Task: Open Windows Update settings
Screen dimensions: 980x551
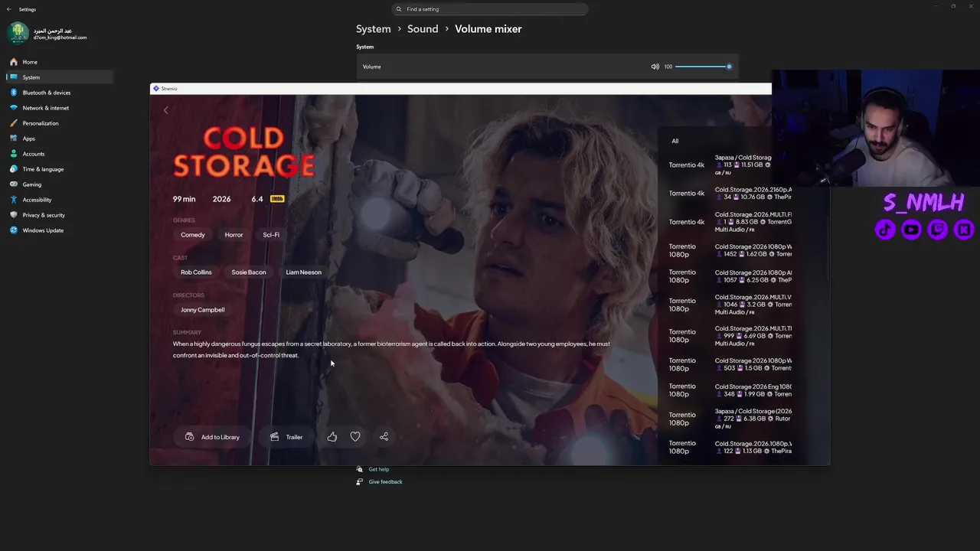Action: tap(59, 230)
